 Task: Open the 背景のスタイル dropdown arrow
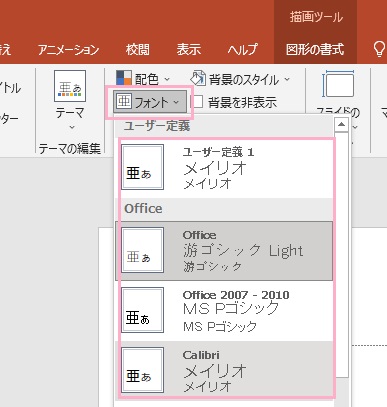point(287,79)
